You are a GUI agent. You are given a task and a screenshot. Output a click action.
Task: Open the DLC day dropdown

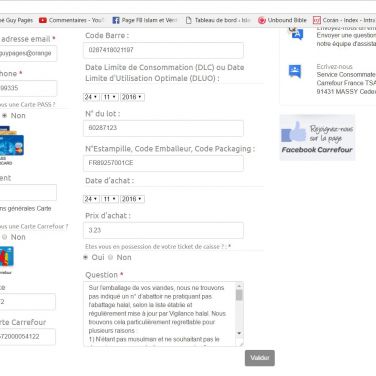[x=91, y=97]
